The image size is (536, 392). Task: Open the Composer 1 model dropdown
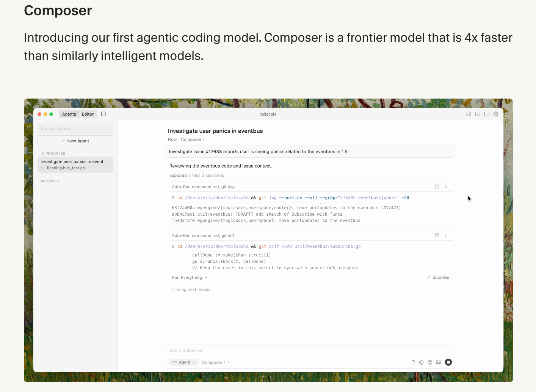point(216,362)
